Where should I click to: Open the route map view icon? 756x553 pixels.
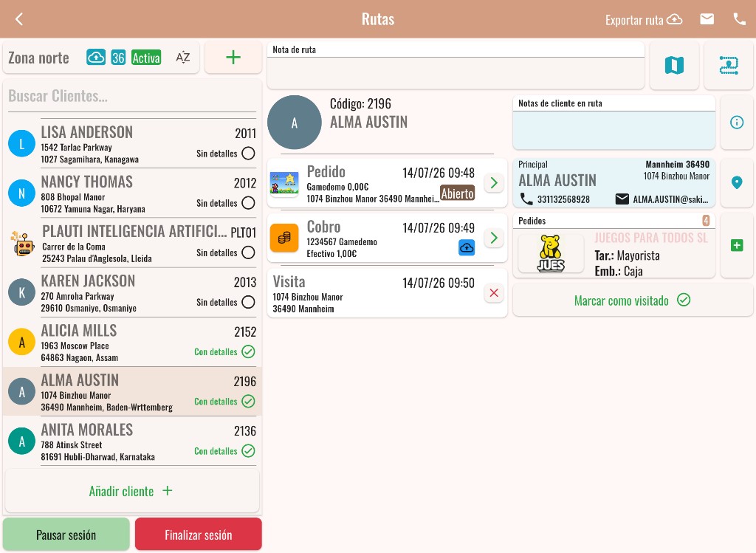point(674,65)
